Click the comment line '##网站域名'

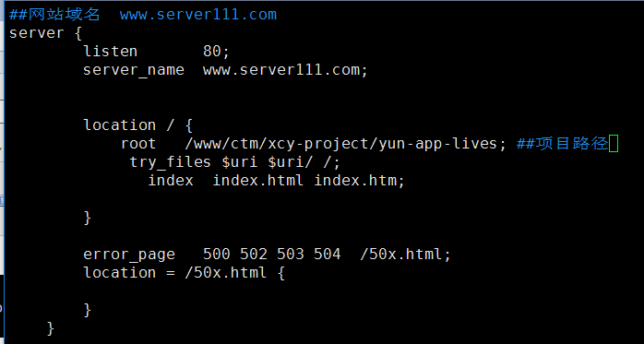[x=54, y=15]
